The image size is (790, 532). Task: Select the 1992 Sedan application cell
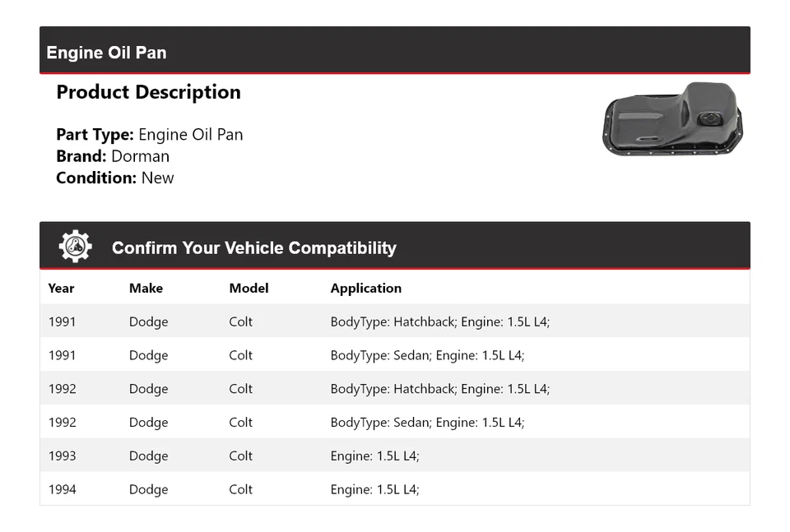427,423
